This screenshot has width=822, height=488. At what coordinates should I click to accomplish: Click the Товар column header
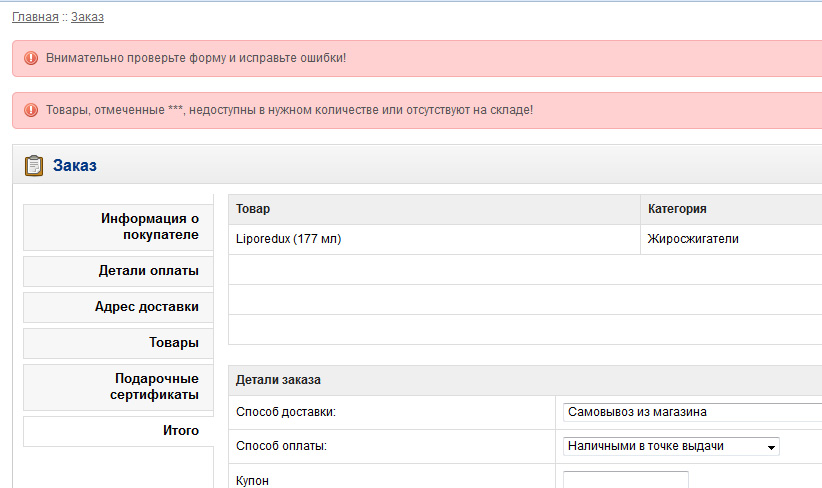[253, 209]
